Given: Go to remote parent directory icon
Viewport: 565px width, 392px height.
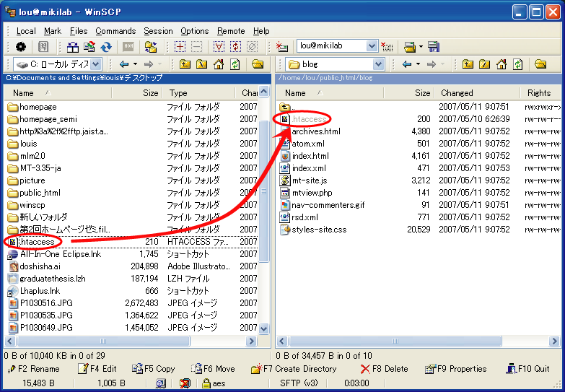Looking at the screenshot, I should point(468,64).
